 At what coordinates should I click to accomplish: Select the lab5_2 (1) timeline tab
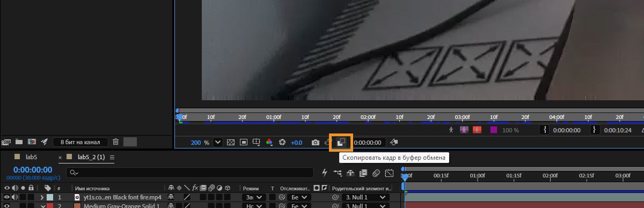coord(92,157)
